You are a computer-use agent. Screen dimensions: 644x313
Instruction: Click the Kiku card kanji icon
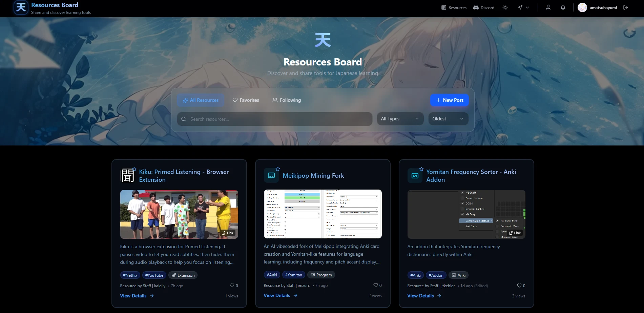[127, 175]
